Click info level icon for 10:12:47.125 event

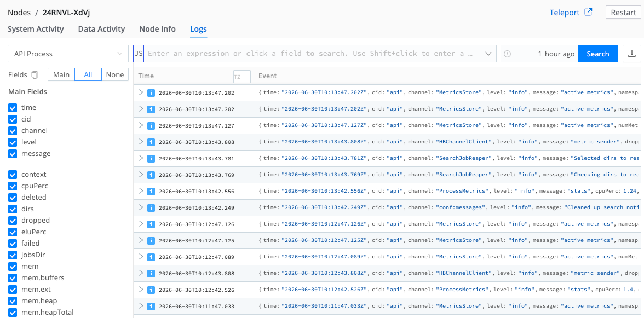(151, 240)
